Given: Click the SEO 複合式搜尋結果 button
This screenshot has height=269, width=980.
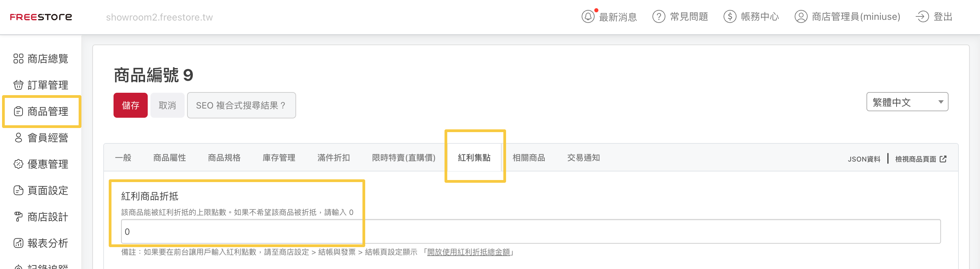Looking at the screenshot, I should click(x=241, y=105).
